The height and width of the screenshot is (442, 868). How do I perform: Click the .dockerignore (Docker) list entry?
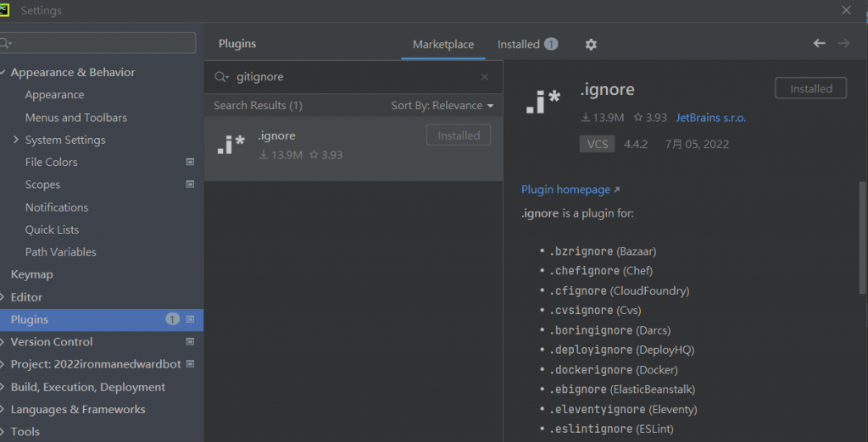pyautogui.click(x=614, y=369)
